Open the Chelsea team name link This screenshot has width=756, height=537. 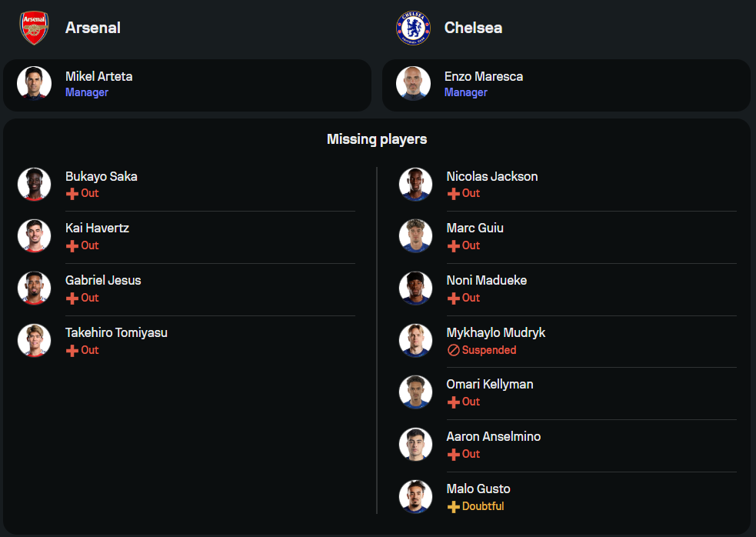click(473, 28)
